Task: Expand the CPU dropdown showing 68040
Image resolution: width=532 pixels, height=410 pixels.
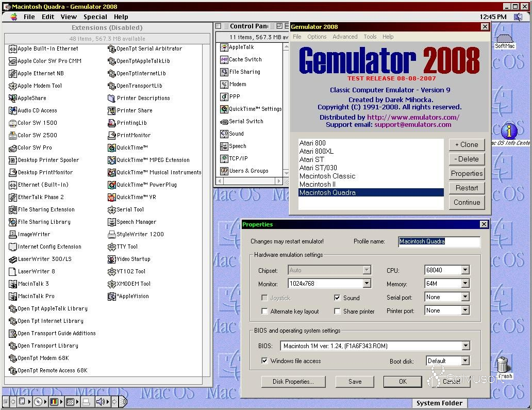Action: point(465,270)
